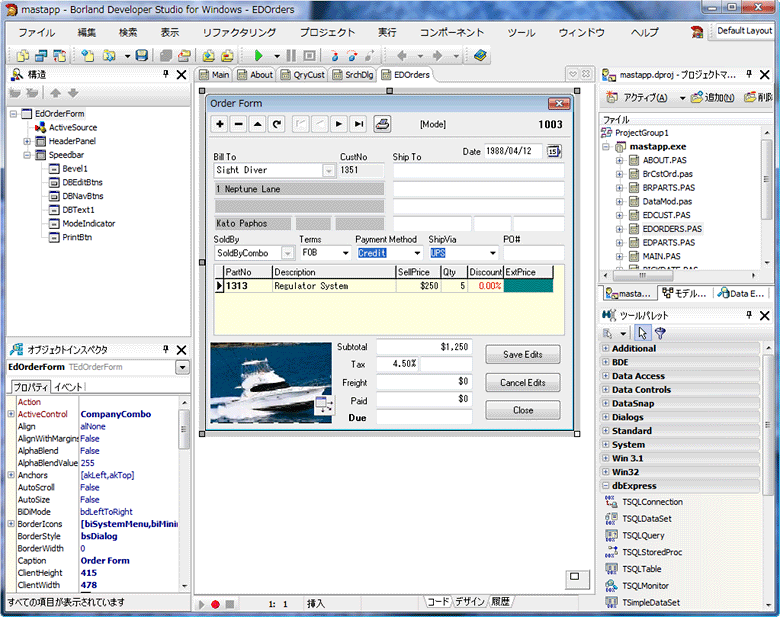The width and height of the screenshot is (780, 617).
Task: Click the last-record navigator button
Action: pyautogui.click(x=358, y=124)
